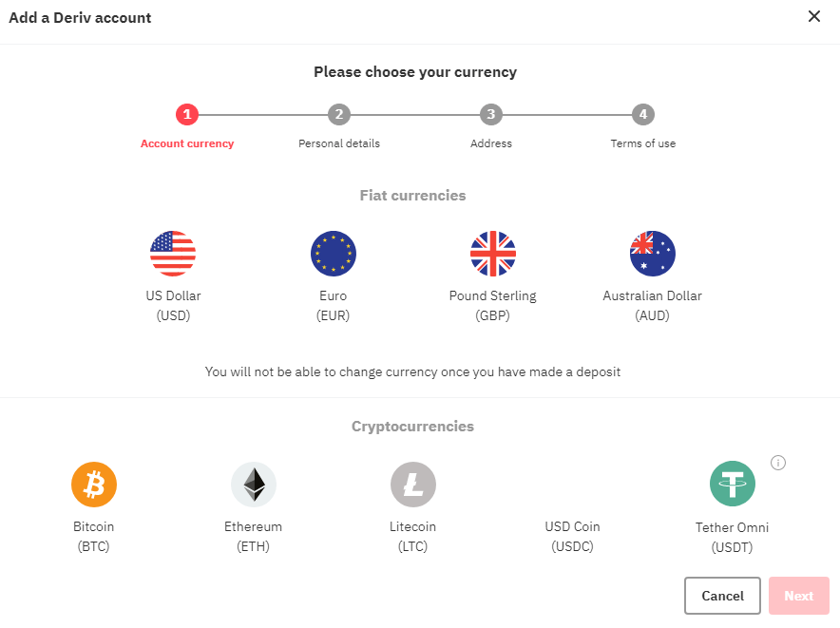Select US Dollar currency icon
Image resolution: width=840 pixels, height=628 pixels.
(173, 254)
